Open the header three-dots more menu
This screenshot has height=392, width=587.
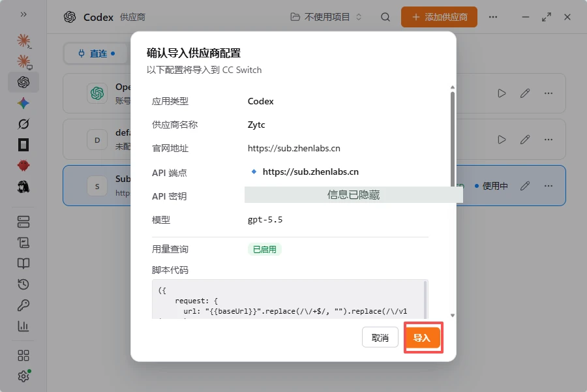tap(493, 17)
